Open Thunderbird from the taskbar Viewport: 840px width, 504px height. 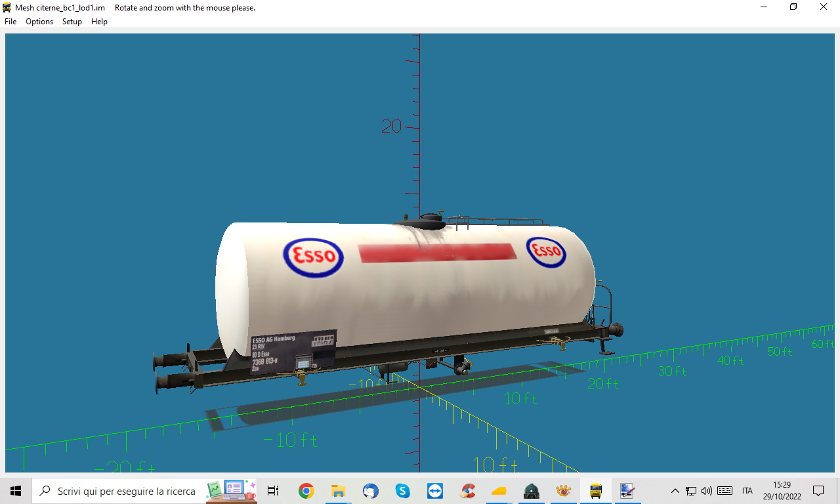click(x=370, y=491)
